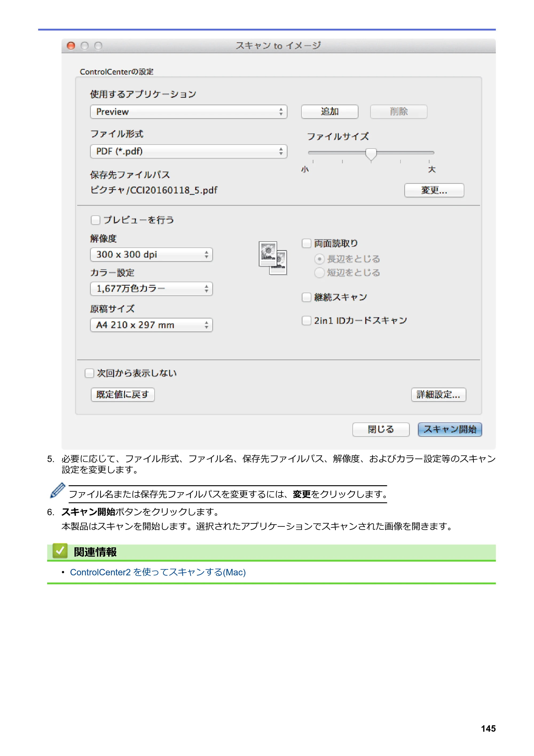Open the ファイル形式 PDF (*.pdf) dropdown
Image resolution: width=534 pixels, height=756 pixels.
click(x=189, y=152)
